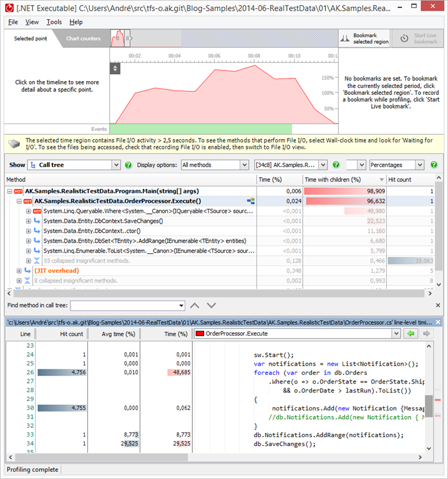Click the help icon beside the thread dropdown
This screenshot has width=448, height=479.
[335, 165]
